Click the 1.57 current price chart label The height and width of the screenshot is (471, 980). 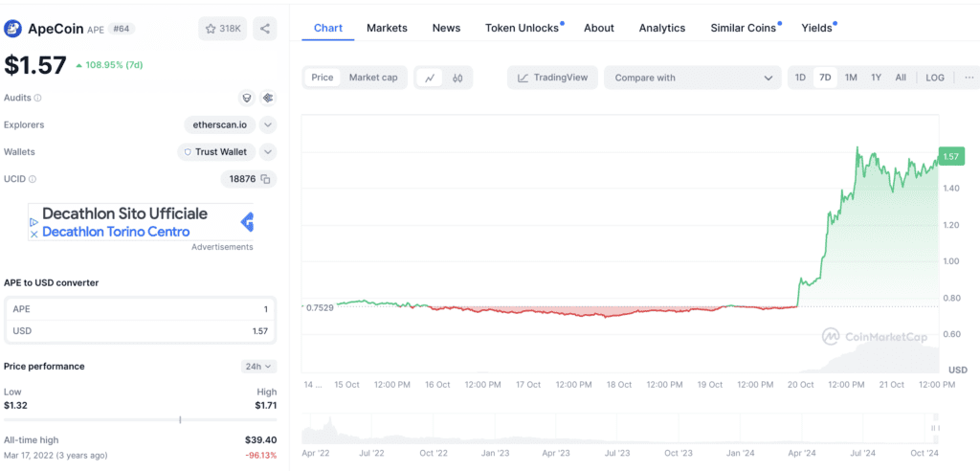pos(951,156)
